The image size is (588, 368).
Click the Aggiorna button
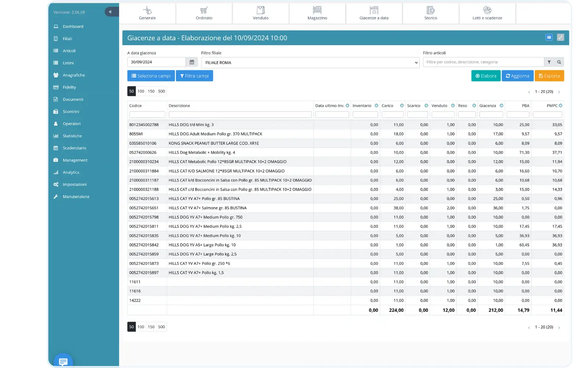pyautogui.click(x=517, y=76)
